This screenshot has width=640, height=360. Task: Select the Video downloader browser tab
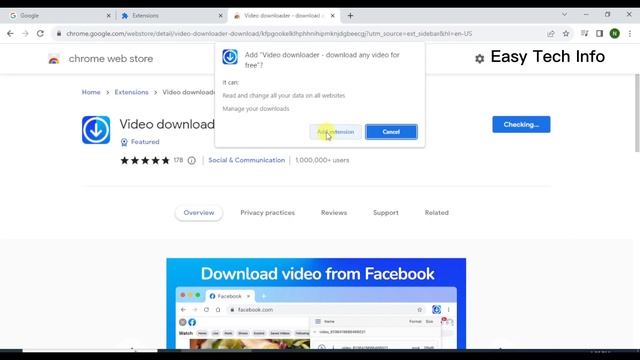click(x=284, y=16)
